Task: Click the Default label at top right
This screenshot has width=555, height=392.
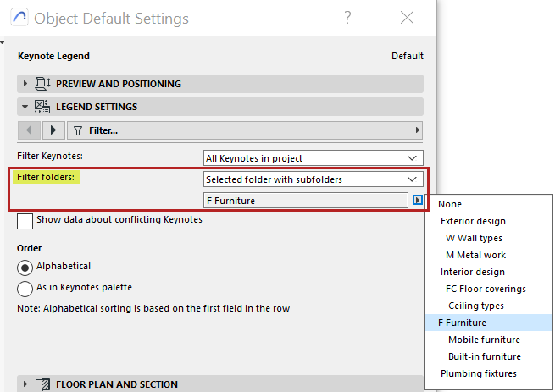Action: click(x=408, y=56)
